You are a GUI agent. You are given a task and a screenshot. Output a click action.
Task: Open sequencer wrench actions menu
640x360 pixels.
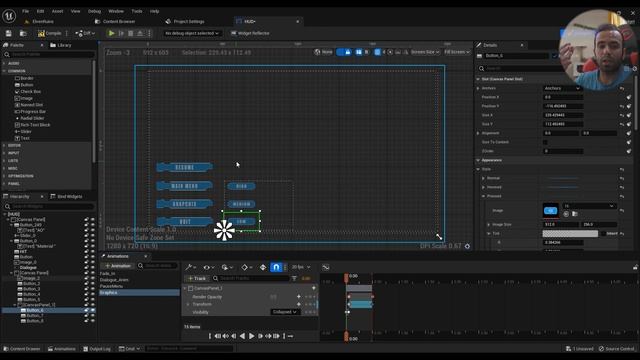click(190, 267)
